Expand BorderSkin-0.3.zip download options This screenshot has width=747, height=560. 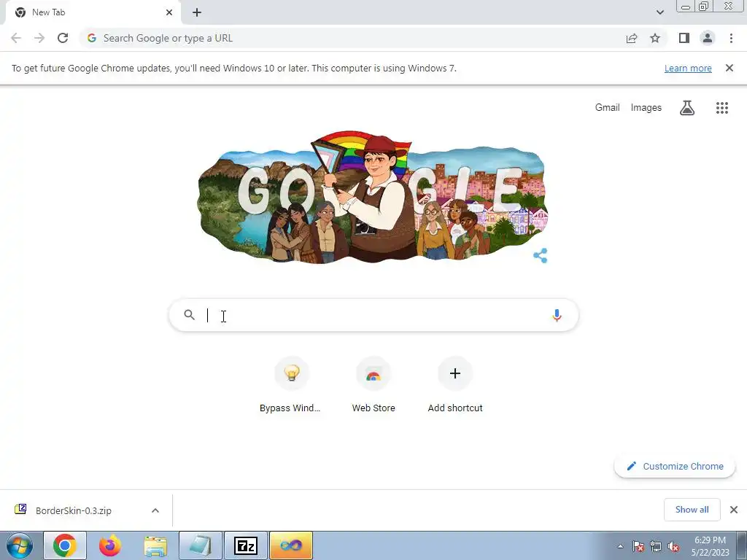coord(155,510)
